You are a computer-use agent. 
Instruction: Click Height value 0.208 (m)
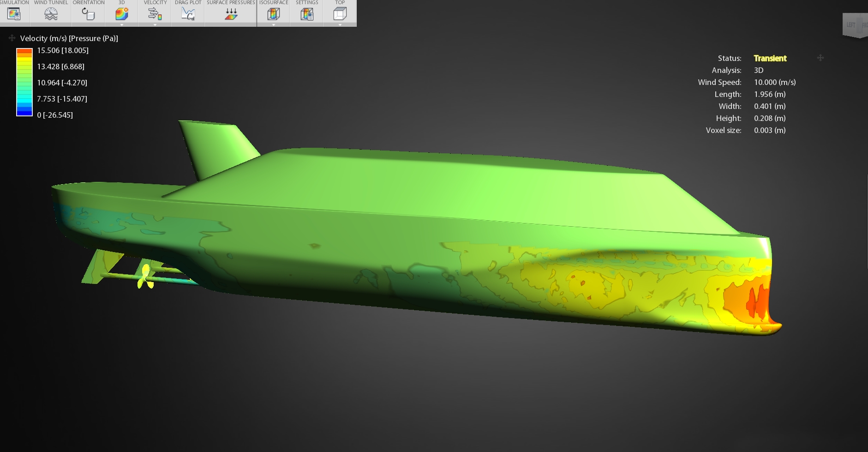[x=770, y=118]
